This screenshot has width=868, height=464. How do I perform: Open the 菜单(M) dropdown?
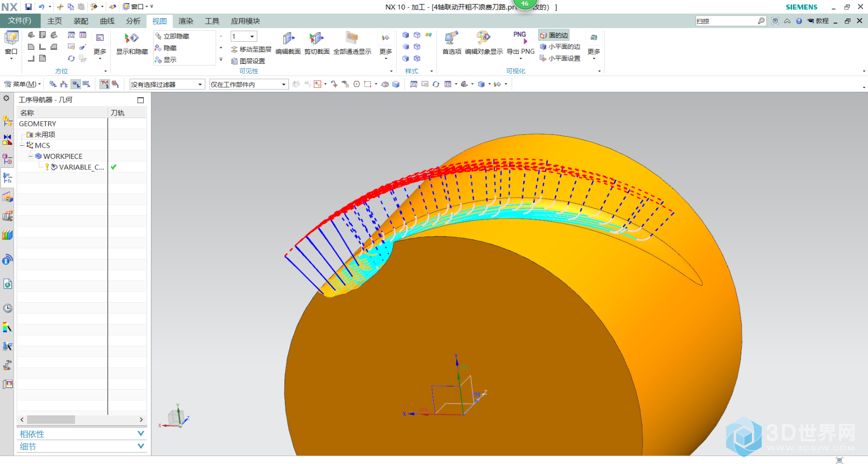point(23,84)
